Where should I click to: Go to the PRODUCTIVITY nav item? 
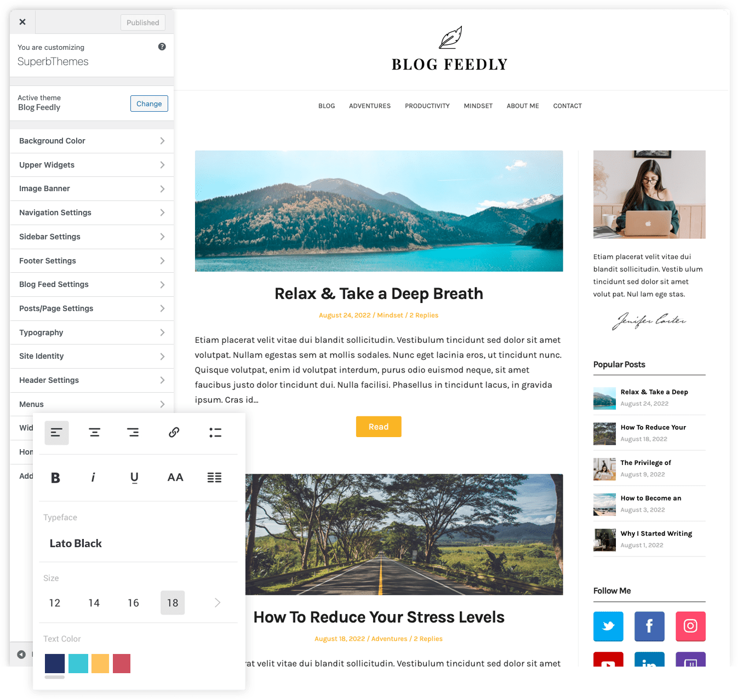point(427,106)
